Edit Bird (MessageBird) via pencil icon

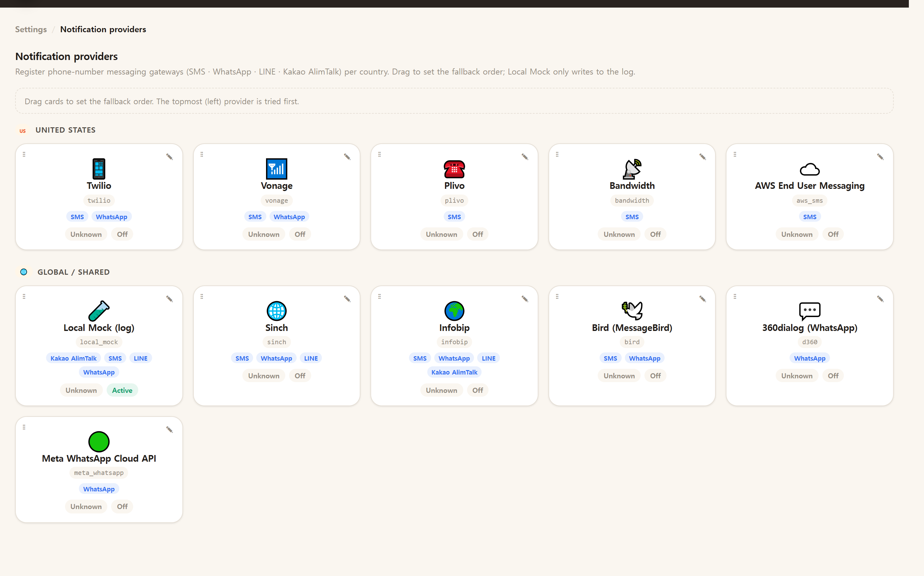tap(702, 299)
